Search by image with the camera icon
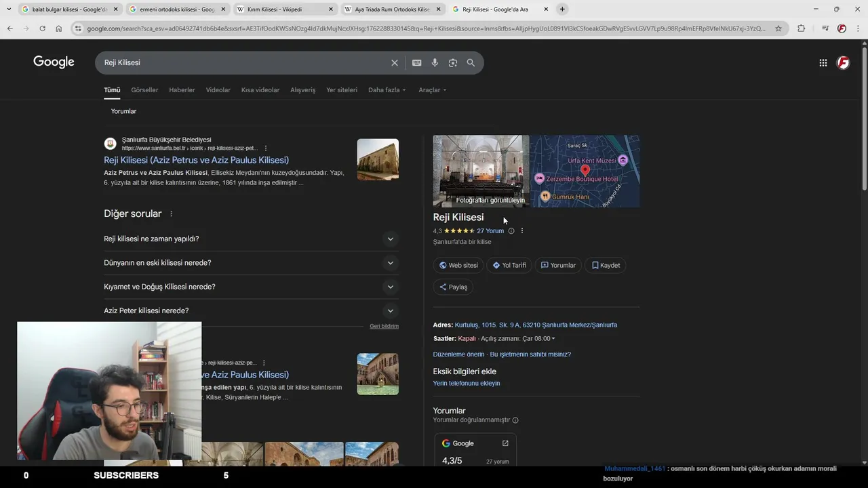Viewport: 868px width, 488px height. [x=453, y=62]
